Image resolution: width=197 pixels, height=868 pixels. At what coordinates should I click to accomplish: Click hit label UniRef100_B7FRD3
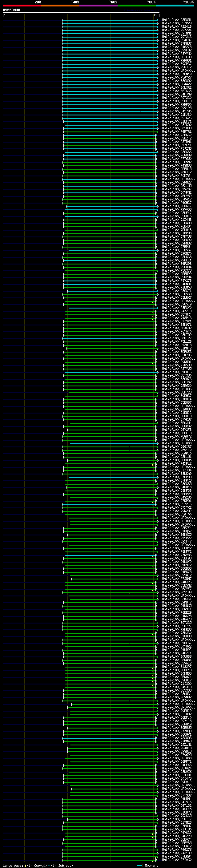click(x=176, y=477)
